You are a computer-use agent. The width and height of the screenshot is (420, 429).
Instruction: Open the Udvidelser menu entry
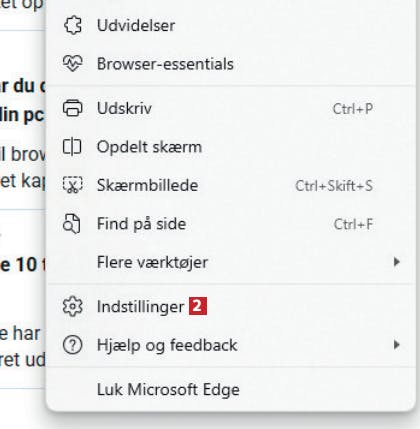(231, 26)
